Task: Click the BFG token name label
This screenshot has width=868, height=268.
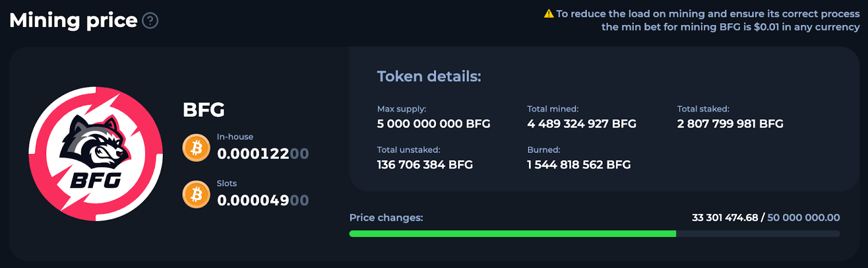Action: click(203, 110)
